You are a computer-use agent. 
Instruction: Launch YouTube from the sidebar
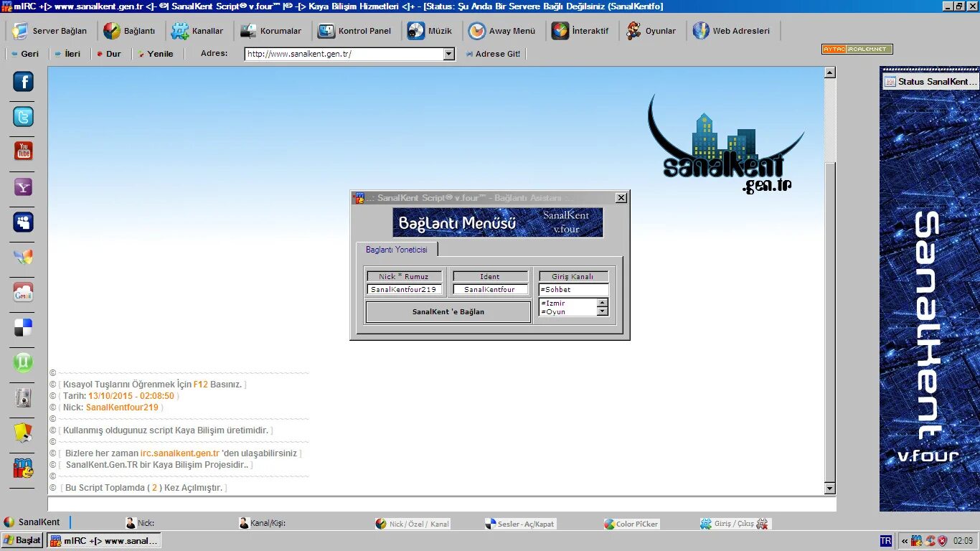(24, 151)
